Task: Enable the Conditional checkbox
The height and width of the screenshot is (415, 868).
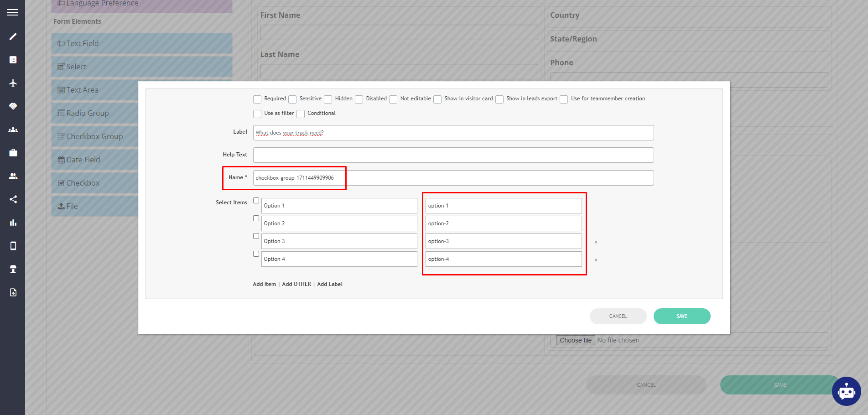Action: click(301, 114)
